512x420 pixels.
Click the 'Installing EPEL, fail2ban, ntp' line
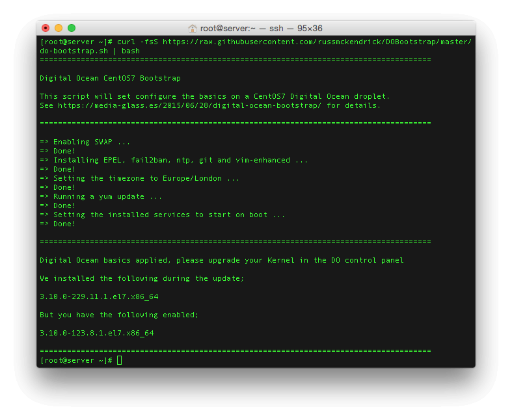(x=174, y=160)
